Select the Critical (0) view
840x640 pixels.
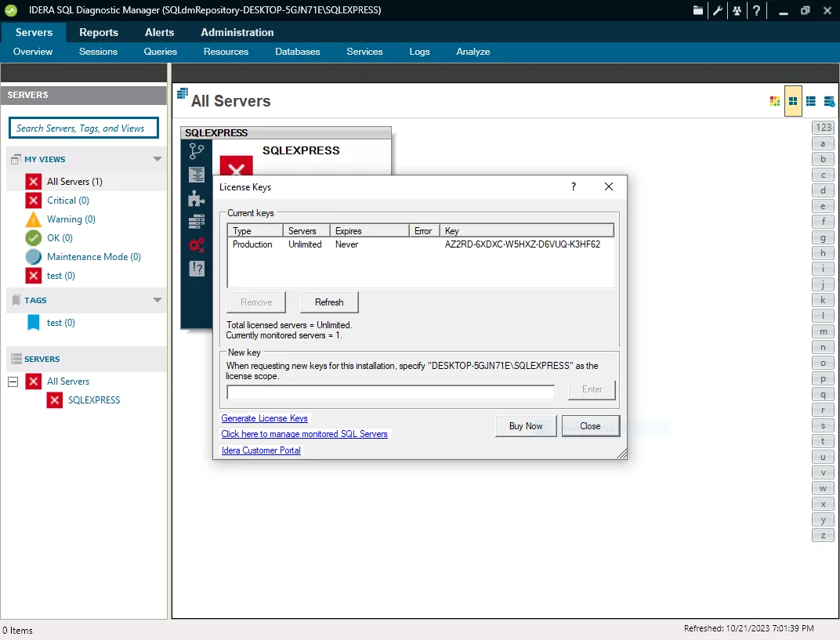[x=68, y=201]
